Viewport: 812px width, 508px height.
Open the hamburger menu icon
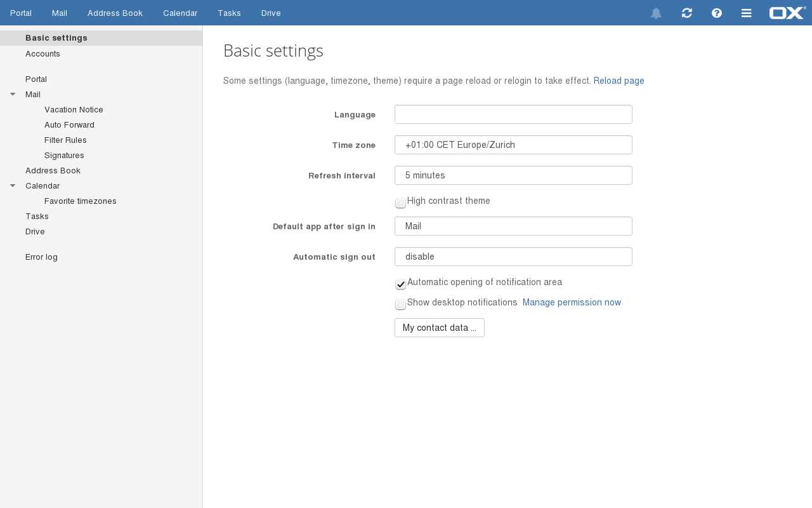747,13
